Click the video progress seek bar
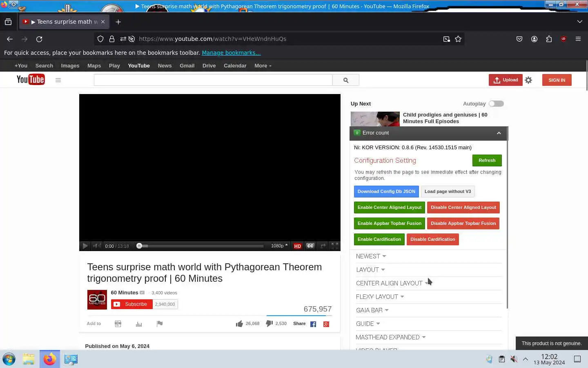The height and width of the screenshot is (368, 588). pyautogui.click(x=200, y=246)
